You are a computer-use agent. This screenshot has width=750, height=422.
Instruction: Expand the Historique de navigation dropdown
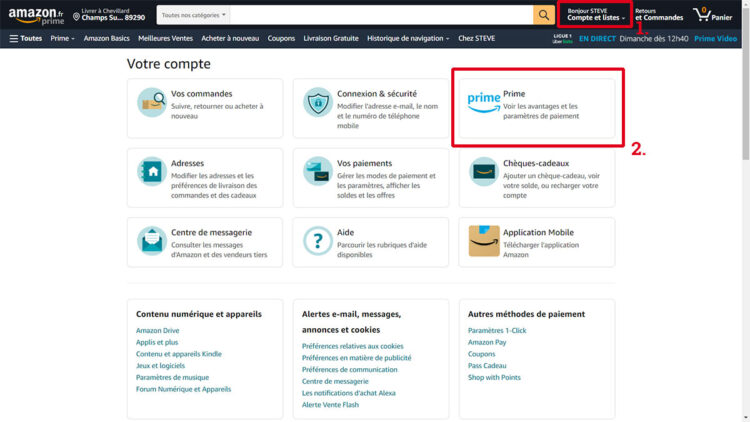pos(407,38)
